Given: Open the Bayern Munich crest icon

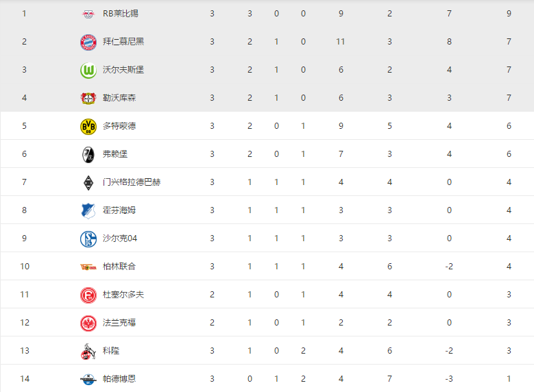Looking at the screenshot, I should pos(88,42).
